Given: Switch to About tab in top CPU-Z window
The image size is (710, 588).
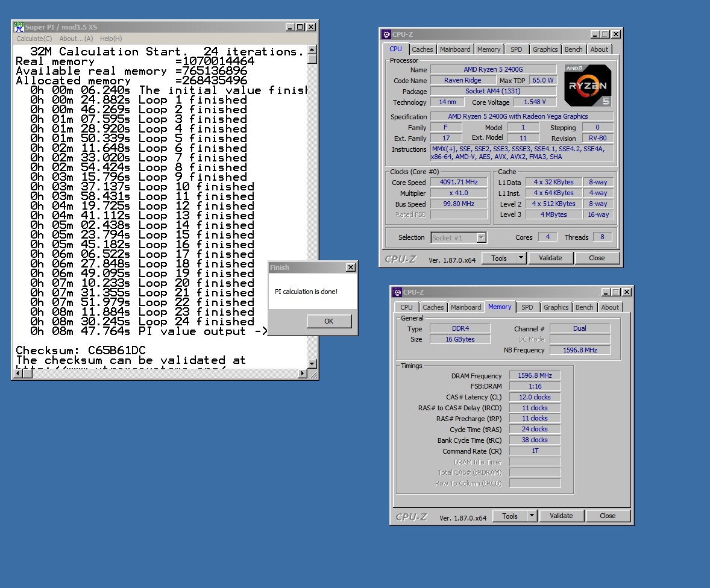Looking at the screenshot, I should 599,50.
